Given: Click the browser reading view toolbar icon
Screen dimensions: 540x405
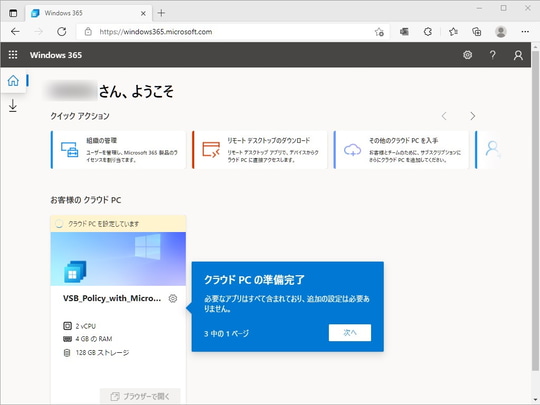Looking at the screenshot, I should coord(404,32).
